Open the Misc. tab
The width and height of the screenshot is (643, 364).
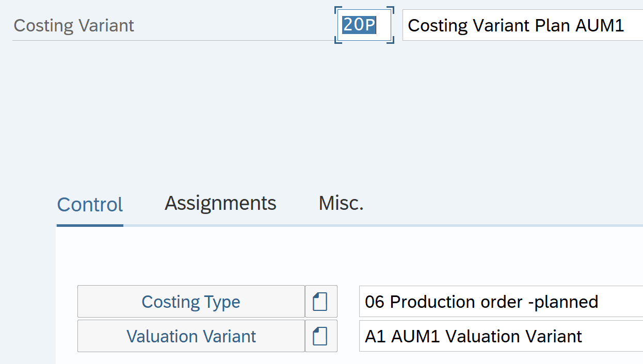341,204
